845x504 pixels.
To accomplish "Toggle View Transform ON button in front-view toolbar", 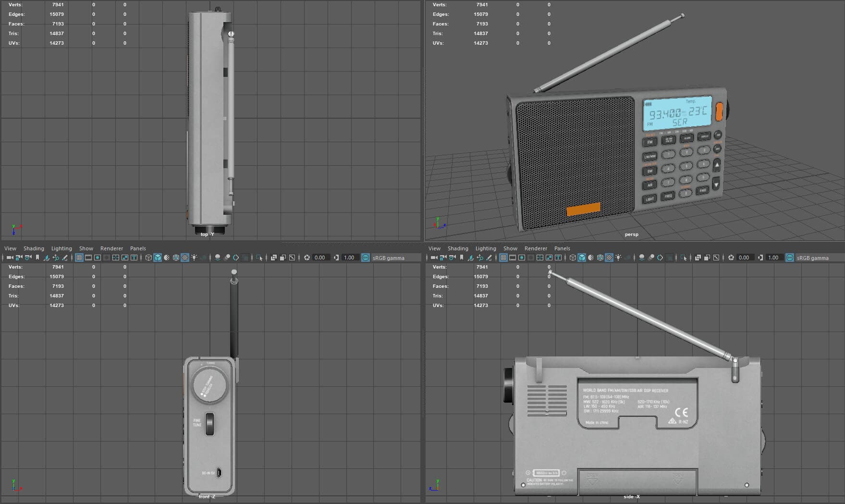I will tap(365, 258).
